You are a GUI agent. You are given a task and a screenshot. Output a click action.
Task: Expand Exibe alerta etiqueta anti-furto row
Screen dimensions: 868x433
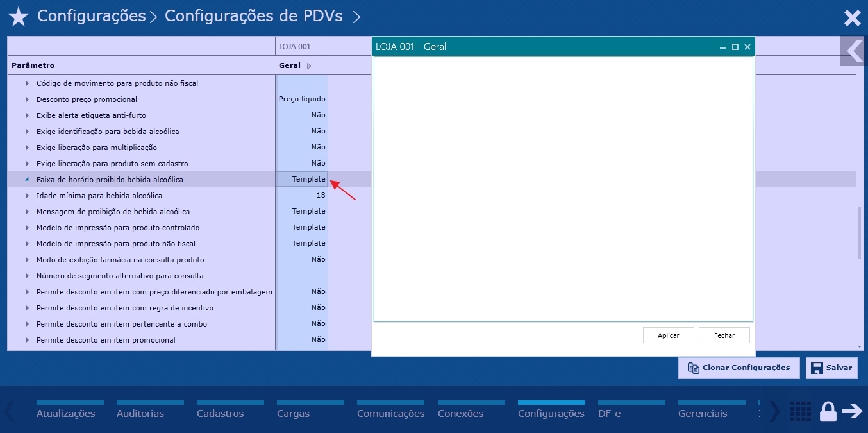point(28,115)
